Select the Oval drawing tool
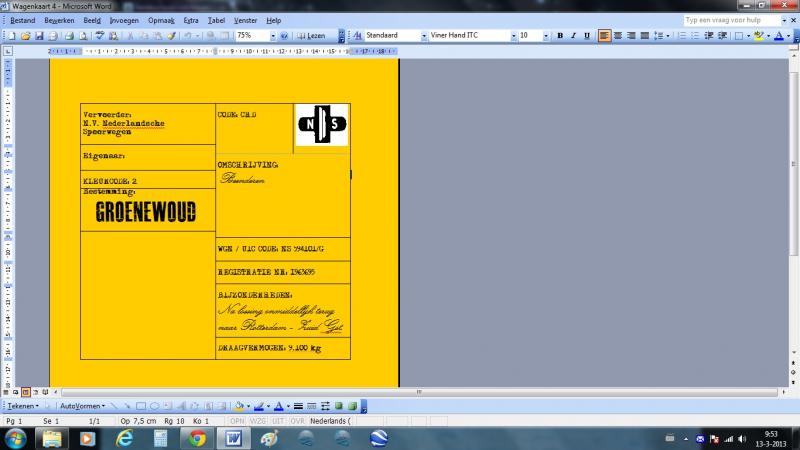The height and width of the screenshot is (450, 800). coord(154,406)
